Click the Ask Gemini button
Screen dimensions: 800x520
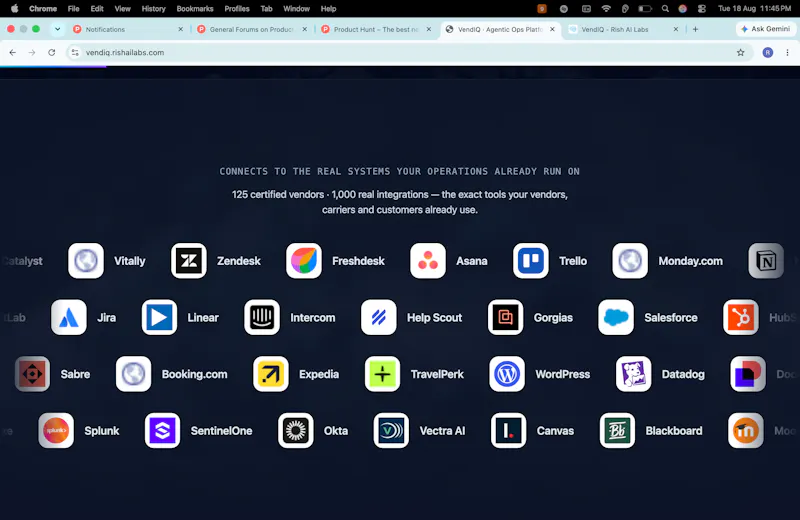pyautogui.click(x=765, y=29)
